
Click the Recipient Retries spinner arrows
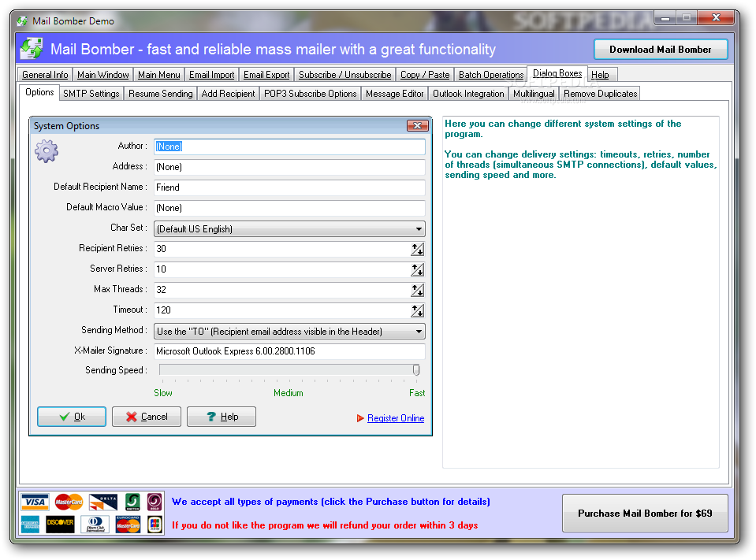(418, 249)
